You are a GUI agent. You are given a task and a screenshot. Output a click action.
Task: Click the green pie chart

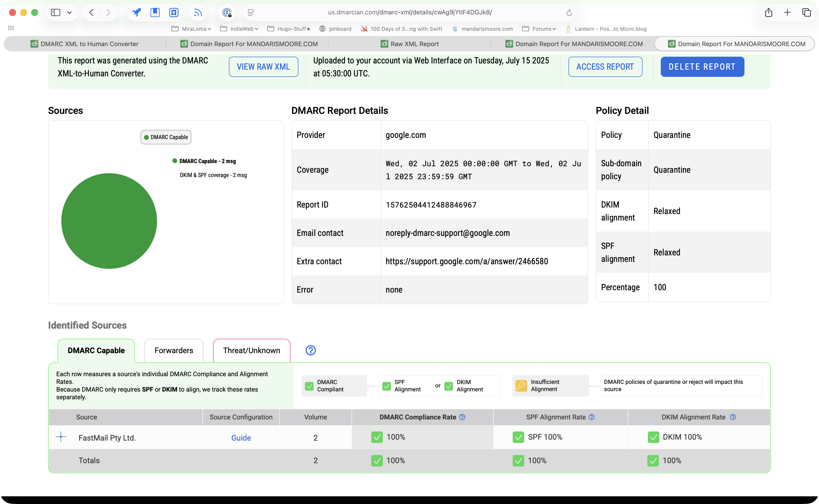tap(109, 221)
